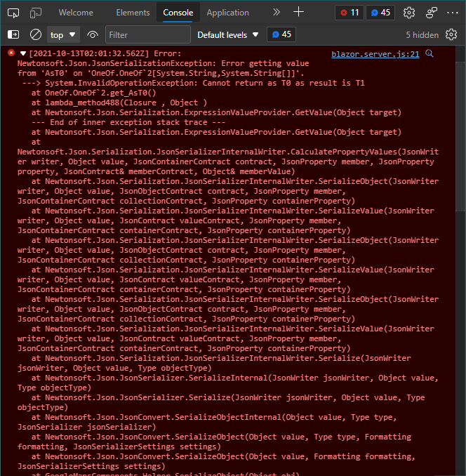Click the 'Cannot return as T0' exception line
Image resolution: width=466 pixels, height=476 pixels.
pos(193,83)
